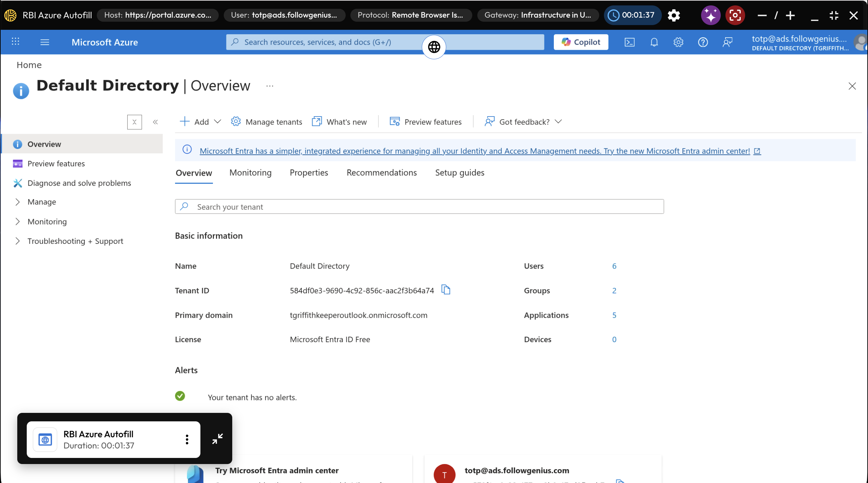Screen dimensions: 868x483
Task: Click the globe icon over search bar
Action: point(434,47)
